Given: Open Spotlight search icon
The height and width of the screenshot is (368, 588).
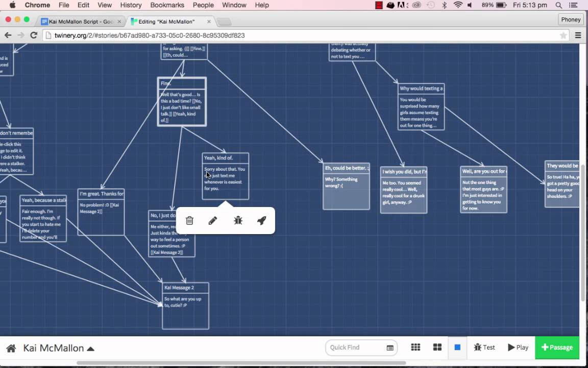Looking at the screenshot, I should (x=559, y=5).
